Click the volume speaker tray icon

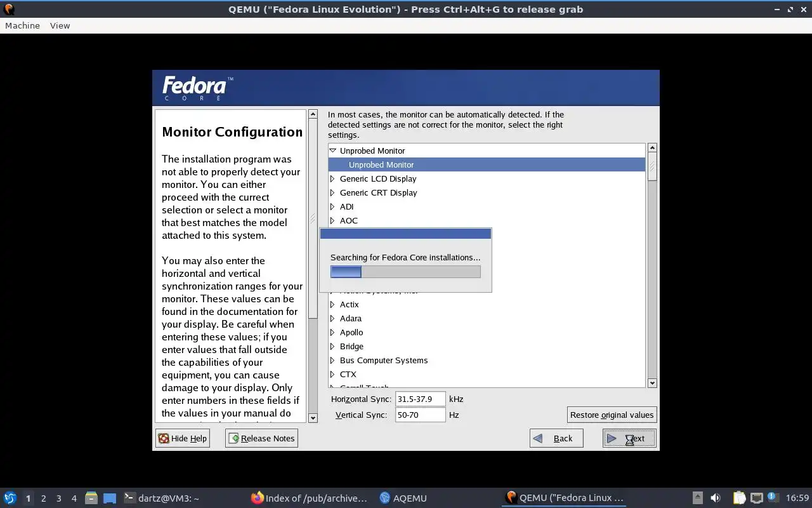(716, 498)
